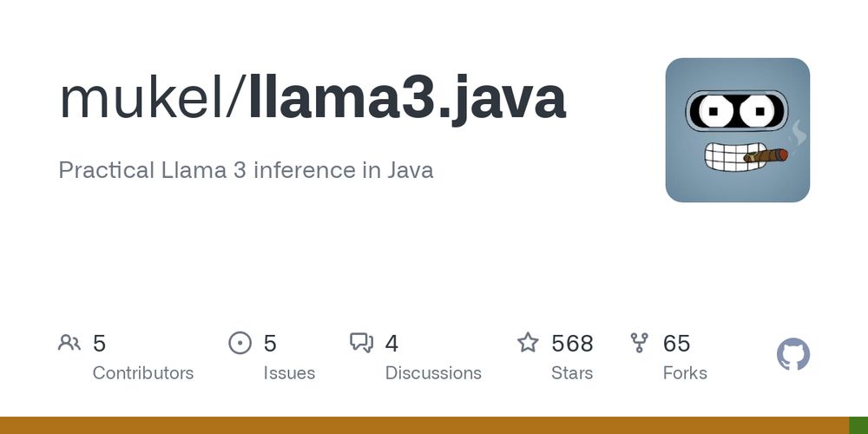The height and width of the screenshot is (434, 868).
Task: Click the robot avatar's visor eyes
Action: 737,111
